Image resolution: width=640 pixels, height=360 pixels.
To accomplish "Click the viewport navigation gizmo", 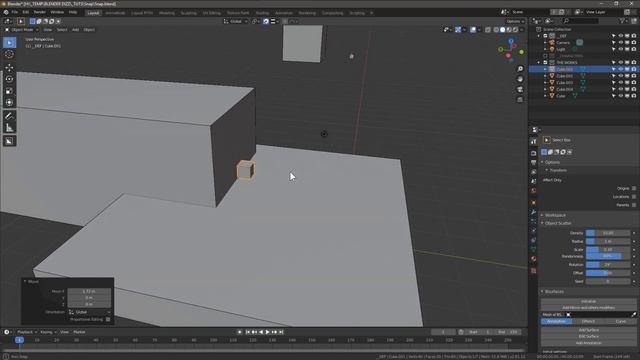I will point(511,50).
